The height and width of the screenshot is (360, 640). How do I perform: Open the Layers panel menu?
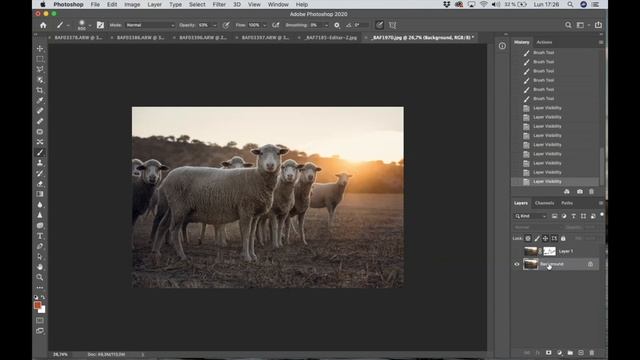pyautogui.click(x=601, y=203)
